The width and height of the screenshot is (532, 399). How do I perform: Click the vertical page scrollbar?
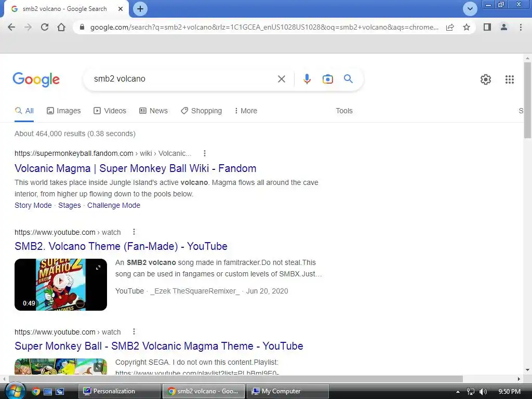[x=527, y=100]
